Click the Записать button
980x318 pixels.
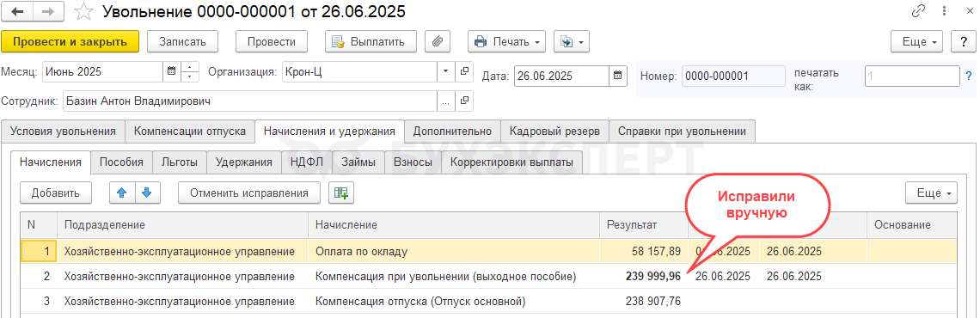coord(182,42)
